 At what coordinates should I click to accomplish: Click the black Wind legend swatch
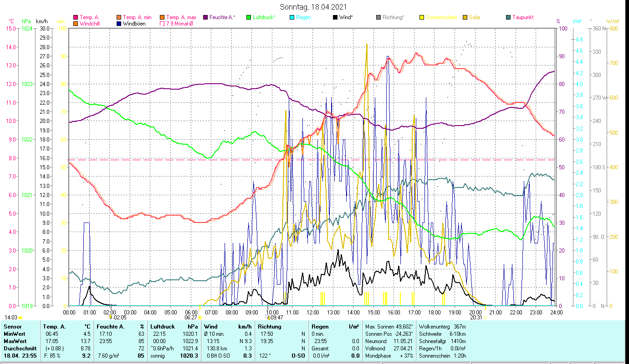(x=335, y=17)
